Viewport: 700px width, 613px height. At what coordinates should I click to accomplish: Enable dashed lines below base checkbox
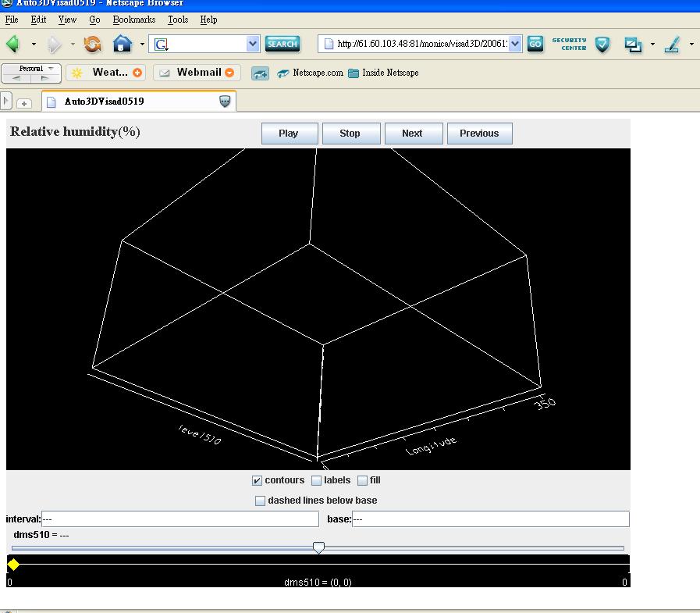click(261, 501)
